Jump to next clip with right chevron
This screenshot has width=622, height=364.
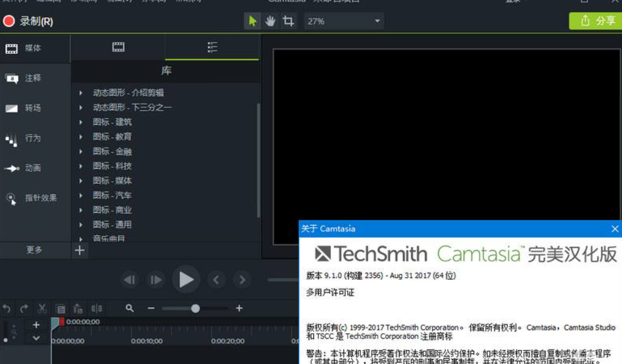click(242, 280)
